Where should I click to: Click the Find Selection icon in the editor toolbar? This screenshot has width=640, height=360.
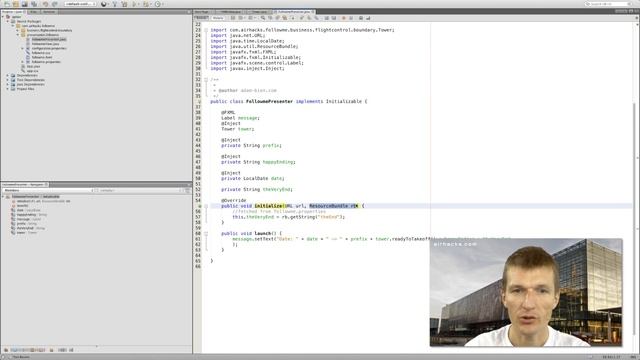[262, 18]
